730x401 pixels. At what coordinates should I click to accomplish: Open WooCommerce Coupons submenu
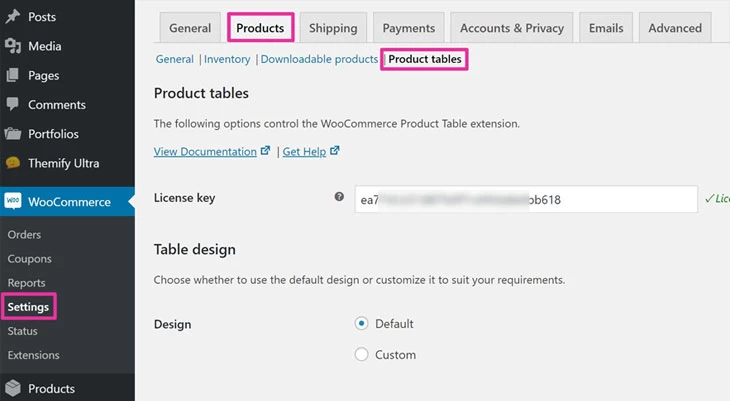click(x=29, y=258)
